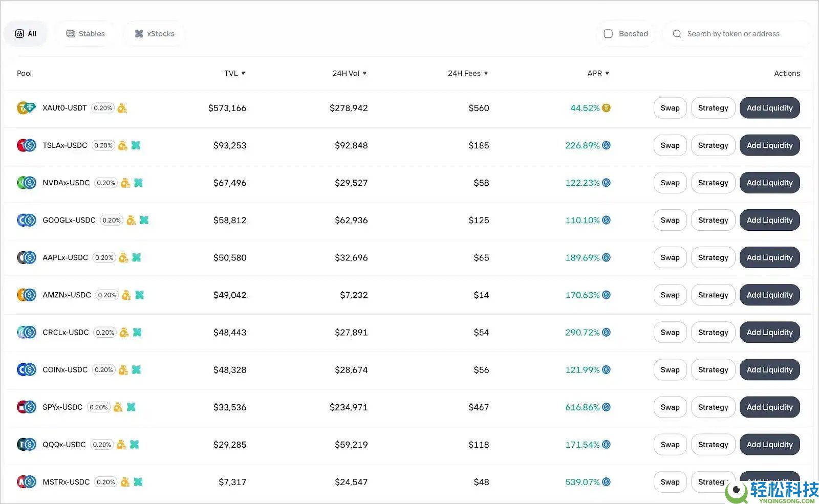Click the XAUt0-USDT token pair icon
The width and height of the screenshot is (819, 504).
pos(26,108)
